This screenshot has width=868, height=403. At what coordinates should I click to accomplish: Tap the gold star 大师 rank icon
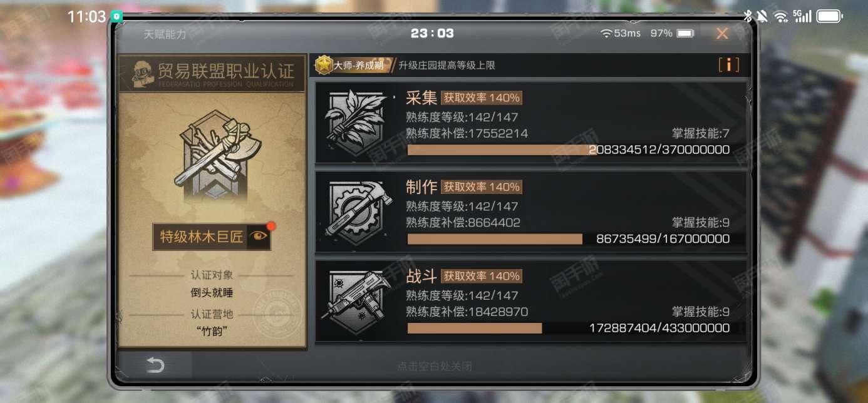coord(324,64)
